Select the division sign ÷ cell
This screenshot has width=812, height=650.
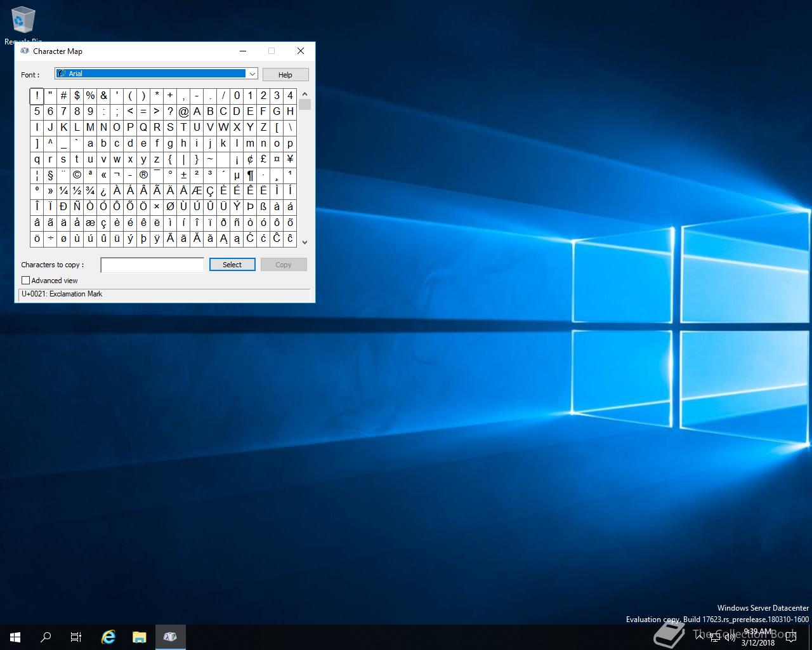click(x=50, y=239)
